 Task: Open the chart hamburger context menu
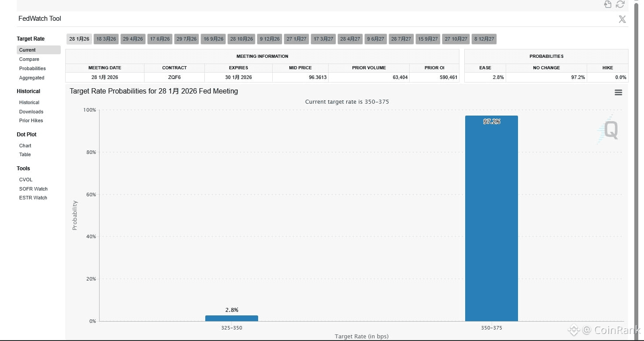coord(618,93)
